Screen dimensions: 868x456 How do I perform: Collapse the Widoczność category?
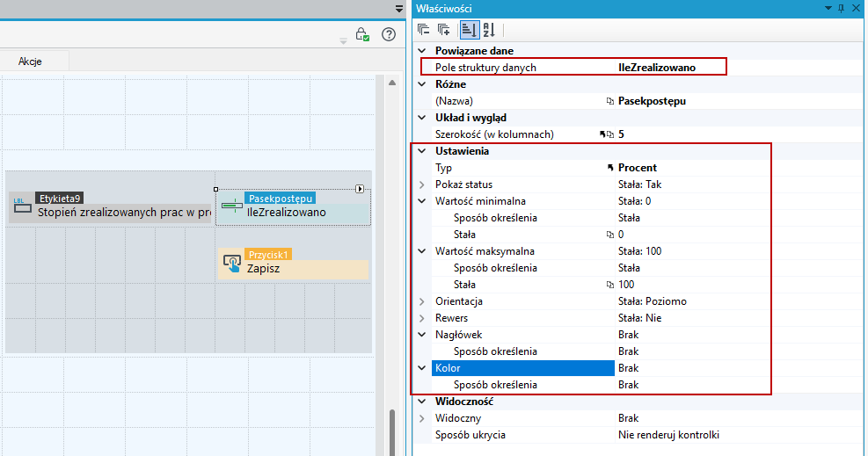[422, 402]
